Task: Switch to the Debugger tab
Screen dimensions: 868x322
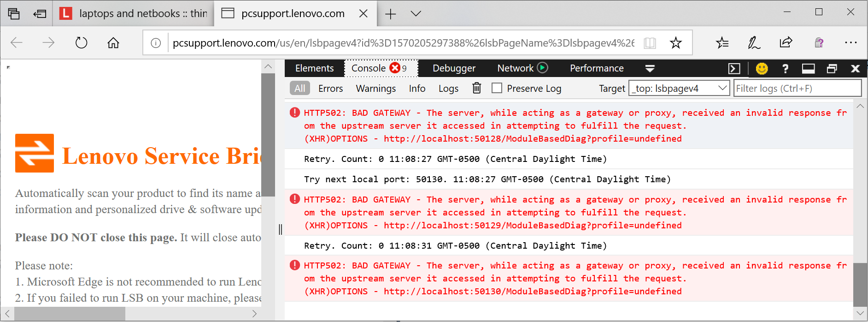Action: [x=454, y=68]
